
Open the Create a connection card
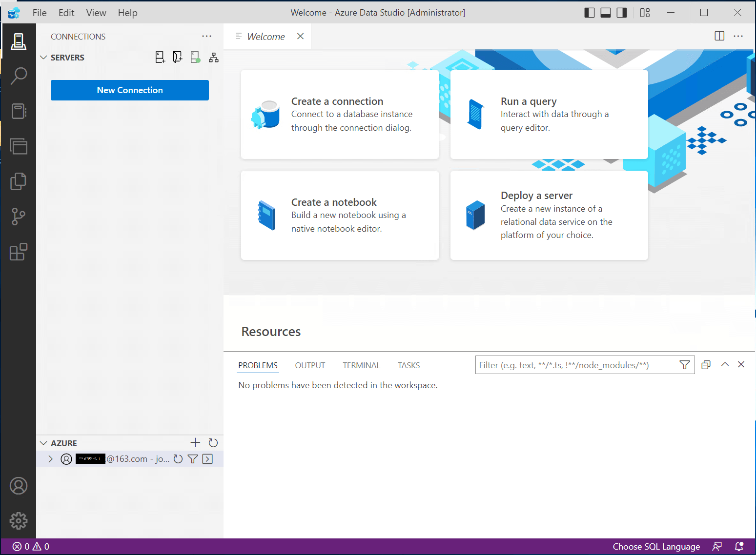pyautogui.click(x=340, y=114)
